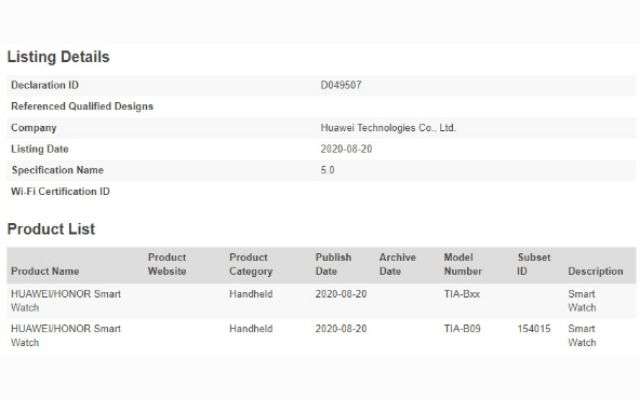The height and width of the screenshot is (400, 640).
Task: Click the Wi-Fi Certification ID label
Action: 60,191
